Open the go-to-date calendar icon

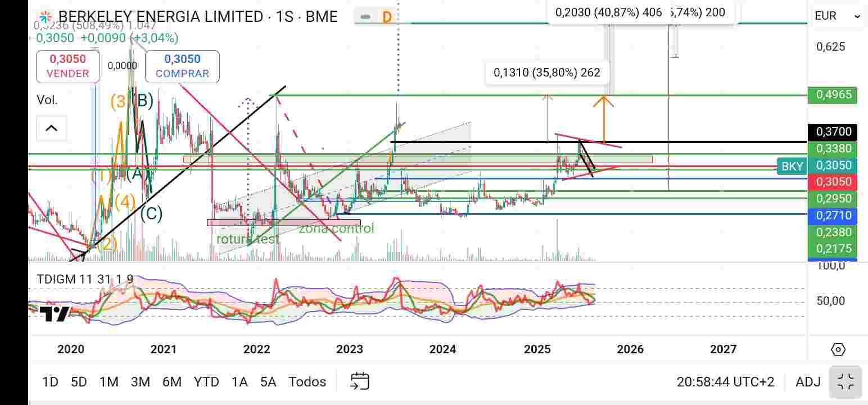coord(359,381)
